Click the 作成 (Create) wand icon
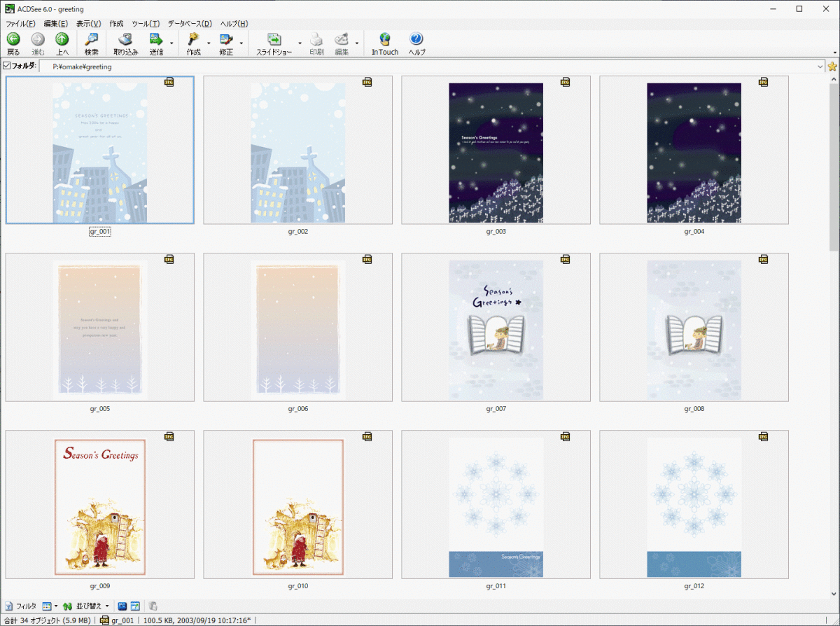Screen dimensions: 840x626 point(194,39)
